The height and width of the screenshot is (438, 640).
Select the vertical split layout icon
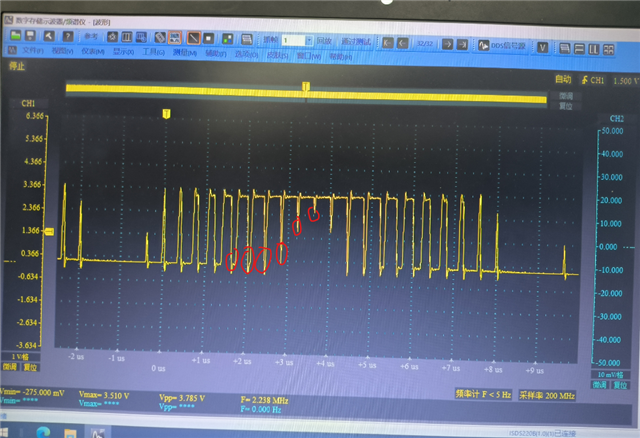click(594, 49)
